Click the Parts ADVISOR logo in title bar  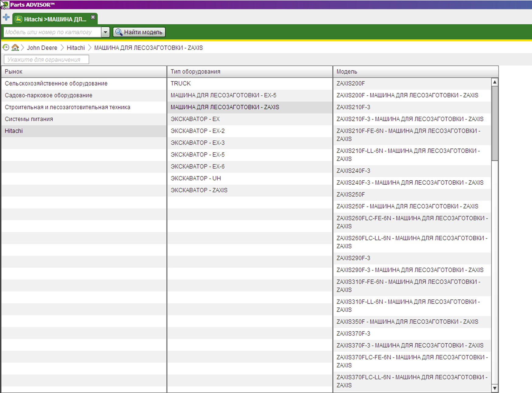coord(5,5)
